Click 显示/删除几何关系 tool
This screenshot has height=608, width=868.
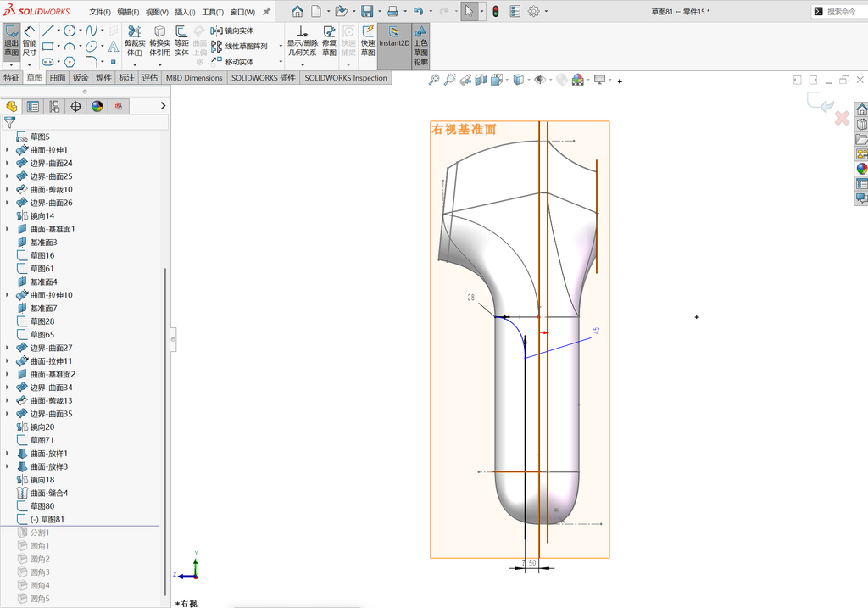click(x=303, y=41)
